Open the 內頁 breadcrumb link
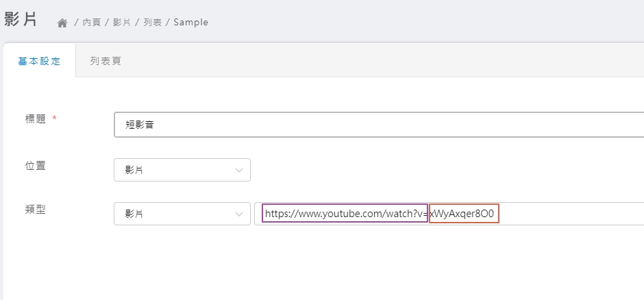This screenshot has width=644, height=300. point(92,23)
